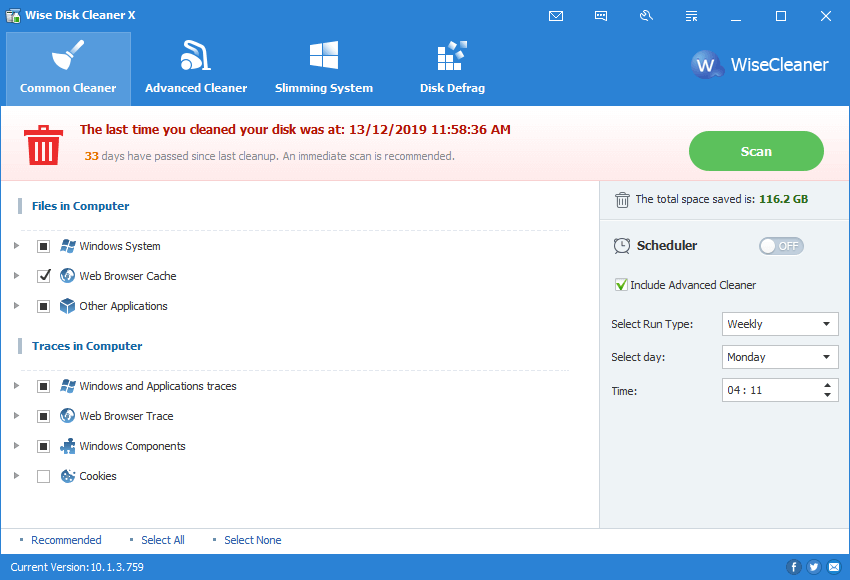Click the Slimming System Windows logo icon

click(x=324, y=55)
